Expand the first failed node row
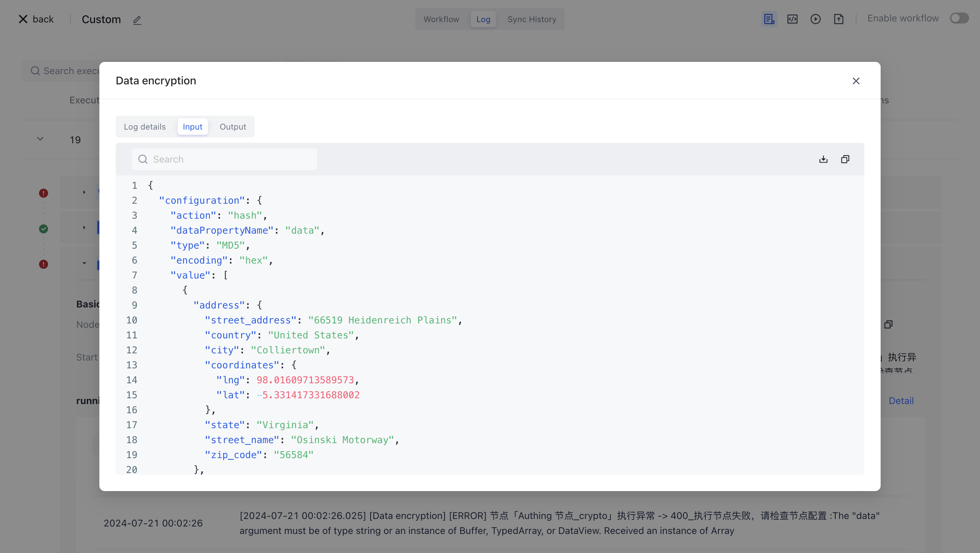 tap(84, 192)
